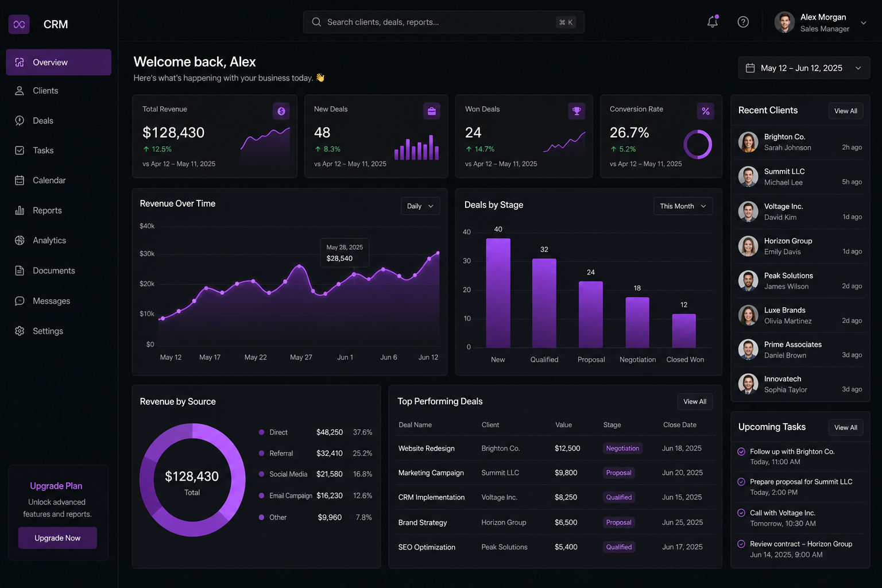Focus the search clients, deals, reports field
This screenshot has height=588, width=882.
[444, 22]
